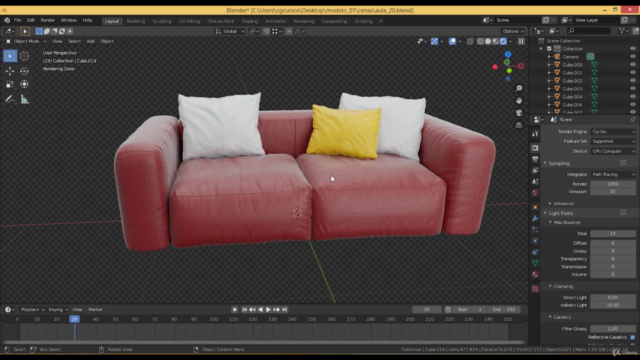Open the Modifiers wrench tab
Image resolution: width=640 pixels, height=360 pixels.
(x=535, y=219)
